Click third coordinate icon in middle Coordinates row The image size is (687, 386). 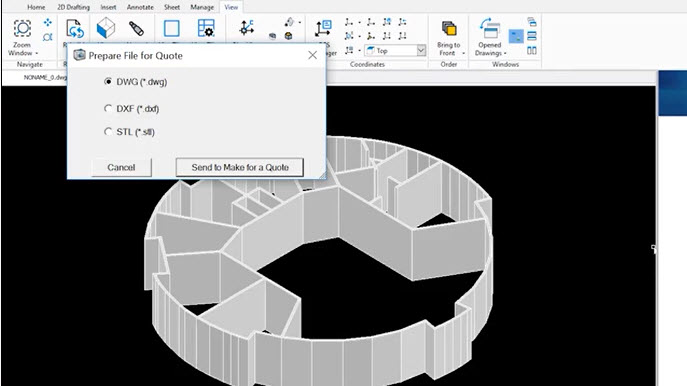(x=387, y=36)
